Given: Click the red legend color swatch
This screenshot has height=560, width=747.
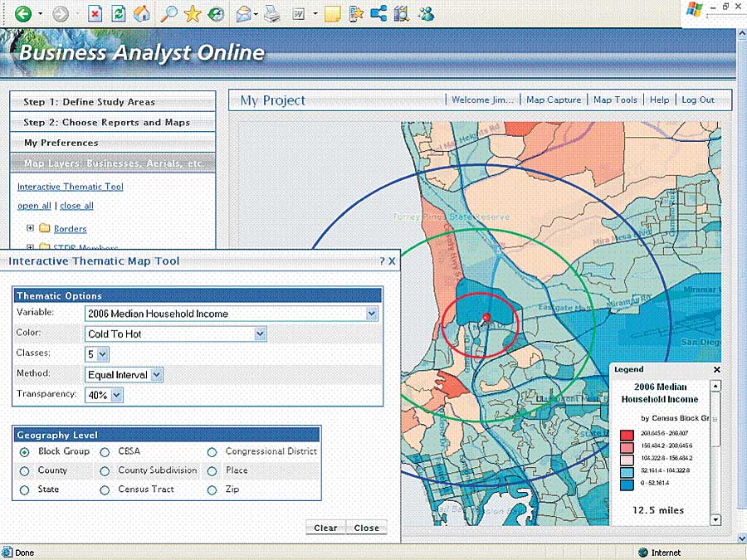Looking at the screenshot, I should tap(626, 434).
